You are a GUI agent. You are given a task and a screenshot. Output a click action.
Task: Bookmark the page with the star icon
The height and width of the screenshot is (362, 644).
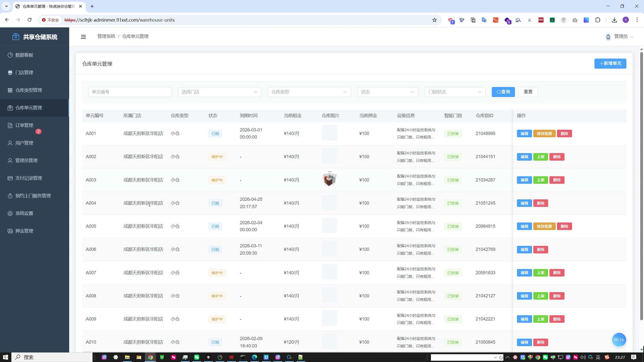click(434, 20)
